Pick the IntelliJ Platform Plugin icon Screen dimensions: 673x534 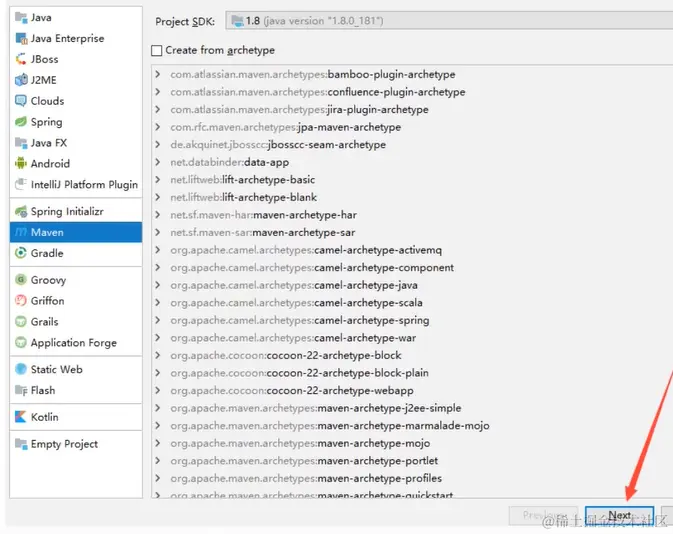click(x=21, y=184)
